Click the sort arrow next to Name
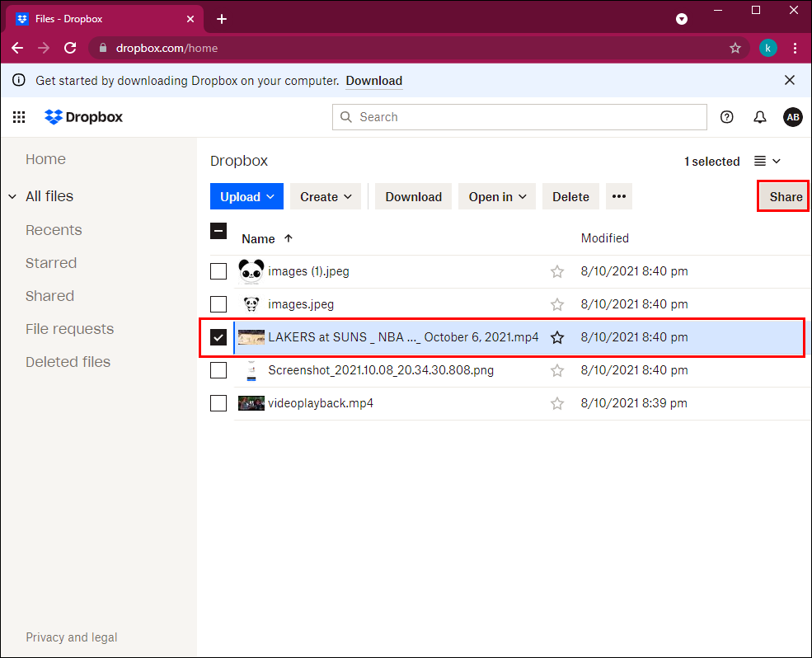The image size is (812, 658). click(x=289, y=238)
